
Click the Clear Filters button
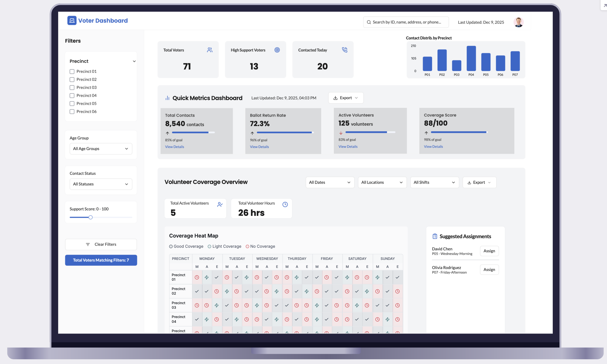click(101, 245)
